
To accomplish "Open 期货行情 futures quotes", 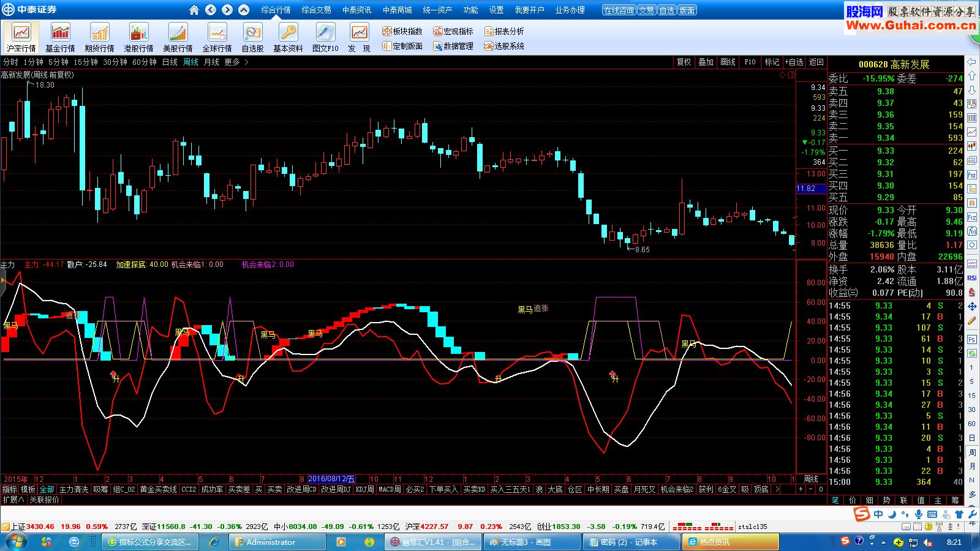I will (99, 37).
